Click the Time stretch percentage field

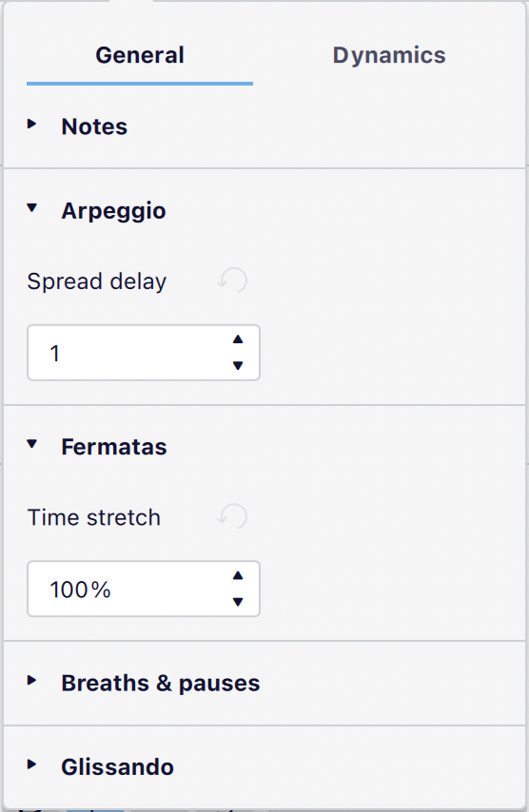[x=144, y=589]
